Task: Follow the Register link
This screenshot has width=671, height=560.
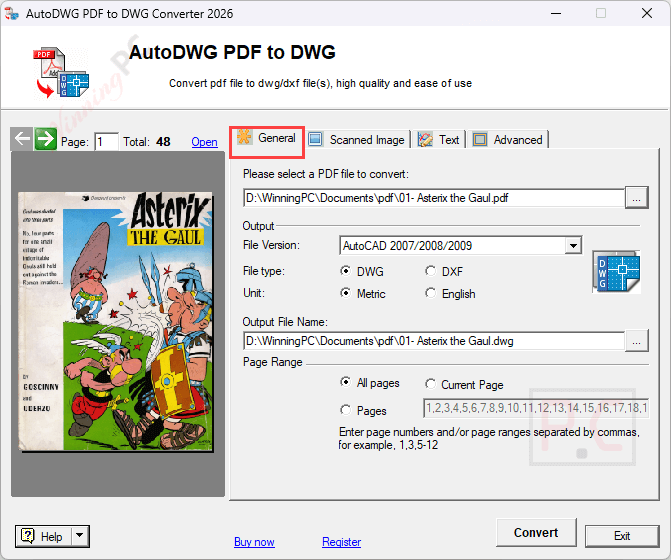Action: coord(341,542)
